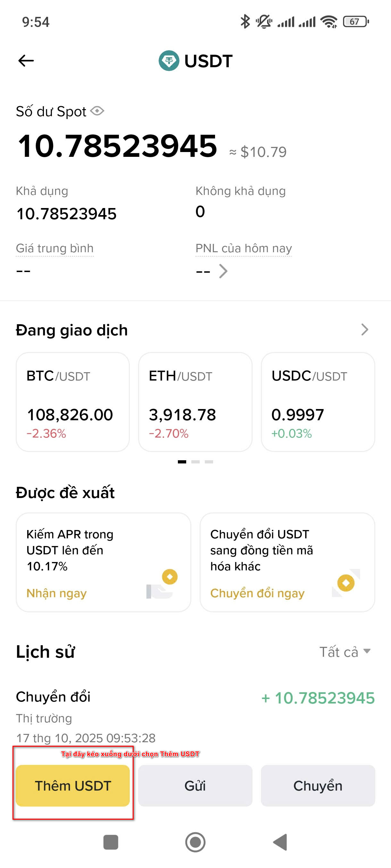Tap Chuyển đổi ngay link
Viewport: 391px width, 868px height.
click(257, 593)
